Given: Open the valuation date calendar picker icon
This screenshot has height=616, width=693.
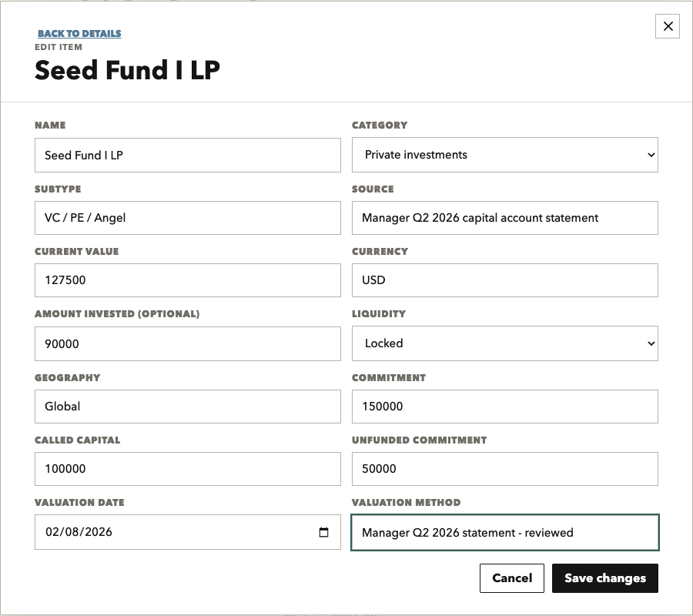Looking at the screenshot, I should coord(323,532).
